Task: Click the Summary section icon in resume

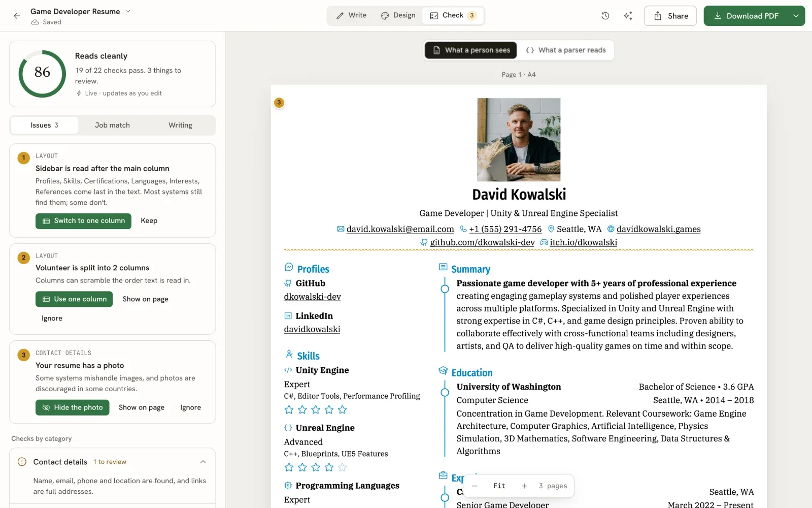Action: 443,267
